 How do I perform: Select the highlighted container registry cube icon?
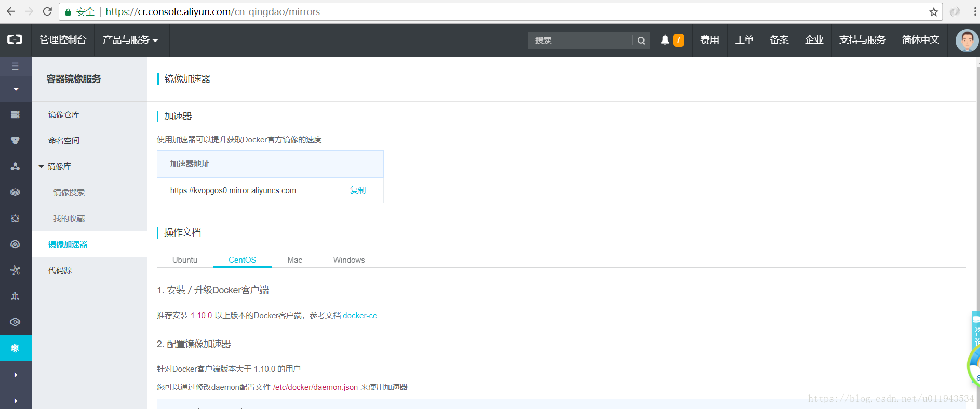16,348
